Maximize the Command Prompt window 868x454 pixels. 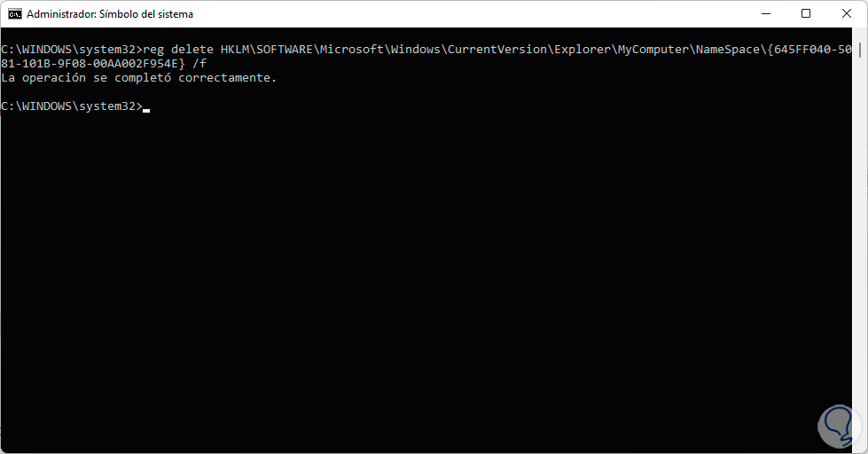[806, 14]
